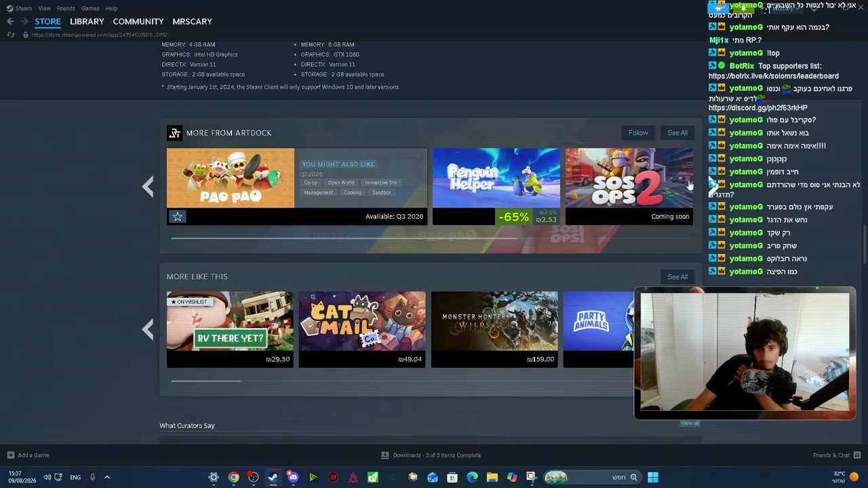The height and width of the screenshot is (488, 868).
Task: Click the volume speaker icon in system tray
Action: click(47, 477)
